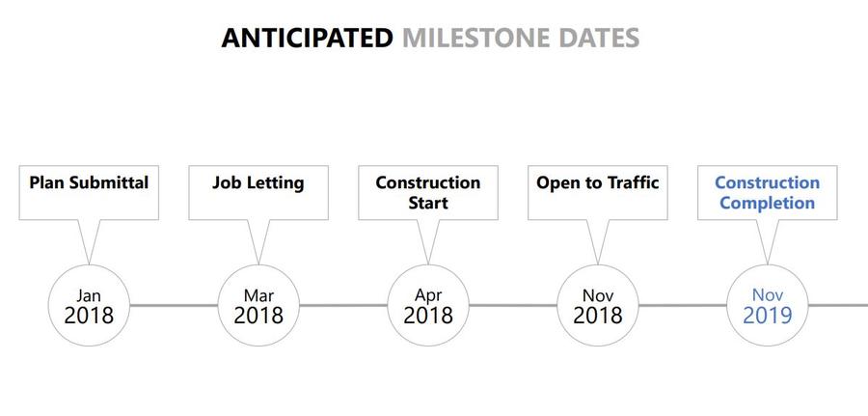This screenshot has height=416, width=868.
Task: Select the connector between Mar 2018 and Apr 2018
Action: coord(343,305)
